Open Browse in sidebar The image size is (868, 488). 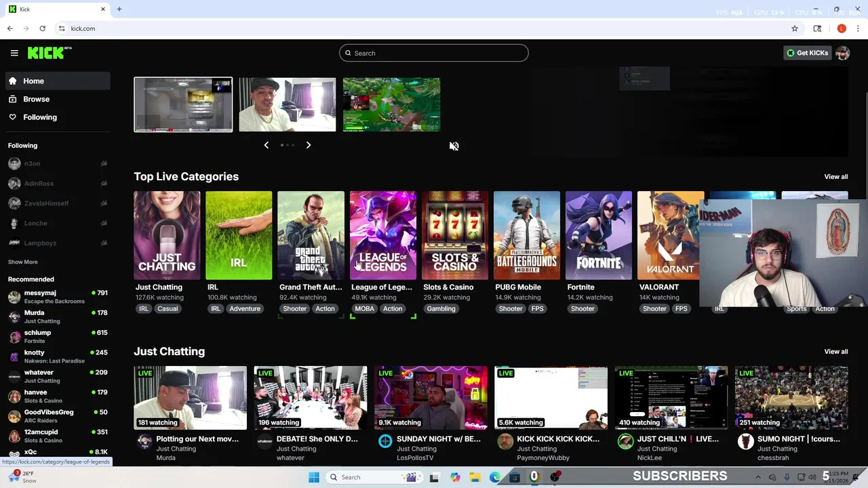pos(58,99)
